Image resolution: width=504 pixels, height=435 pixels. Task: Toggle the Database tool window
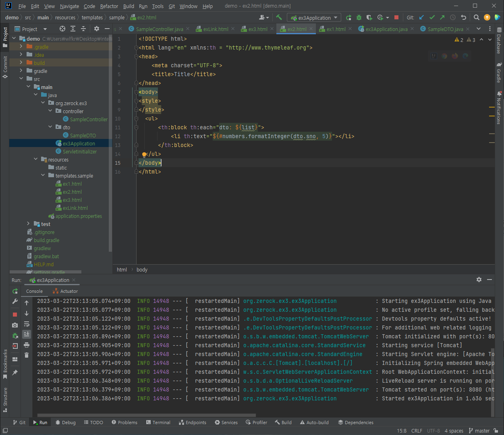click(499, 41)
